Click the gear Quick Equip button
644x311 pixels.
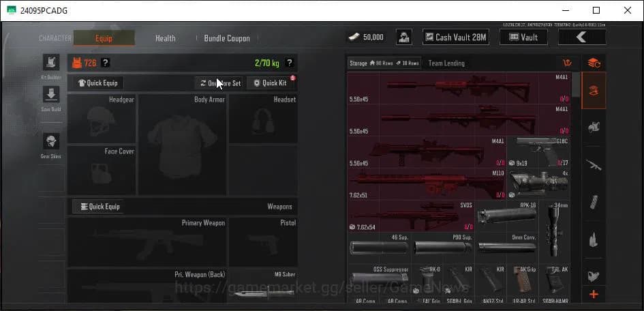tap(99, 83)
